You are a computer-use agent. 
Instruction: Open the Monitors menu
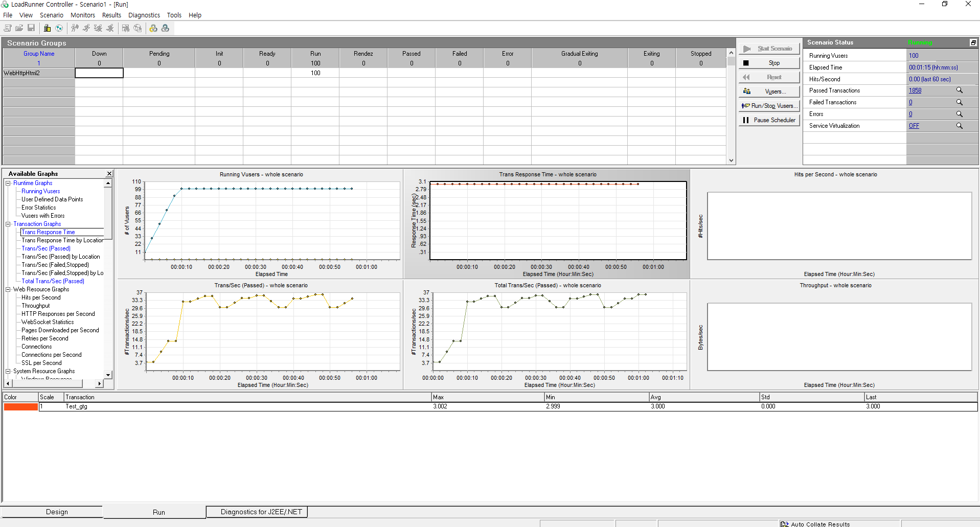coord(83,15)
